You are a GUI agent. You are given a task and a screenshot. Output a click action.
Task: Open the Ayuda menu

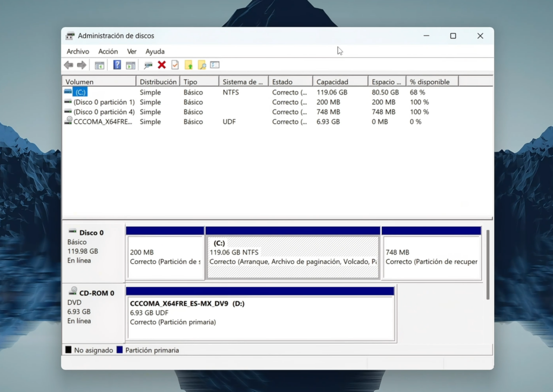[x=155, y=51]
